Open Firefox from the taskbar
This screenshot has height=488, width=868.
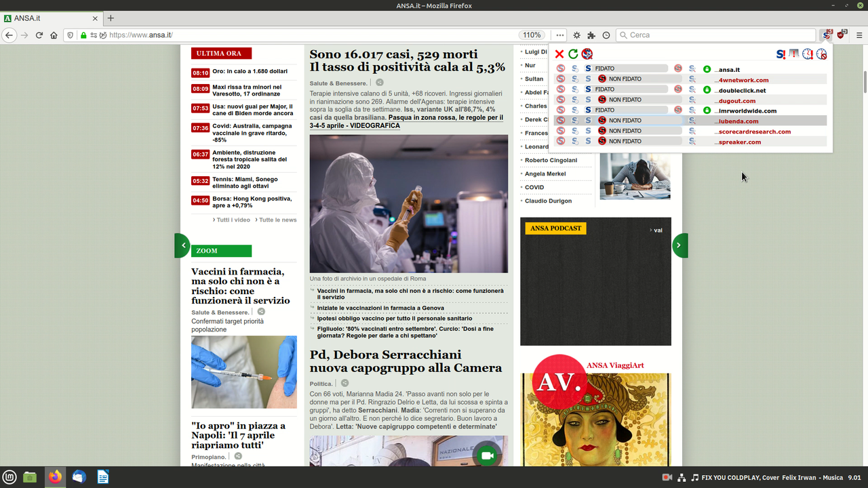pos(55,477)
